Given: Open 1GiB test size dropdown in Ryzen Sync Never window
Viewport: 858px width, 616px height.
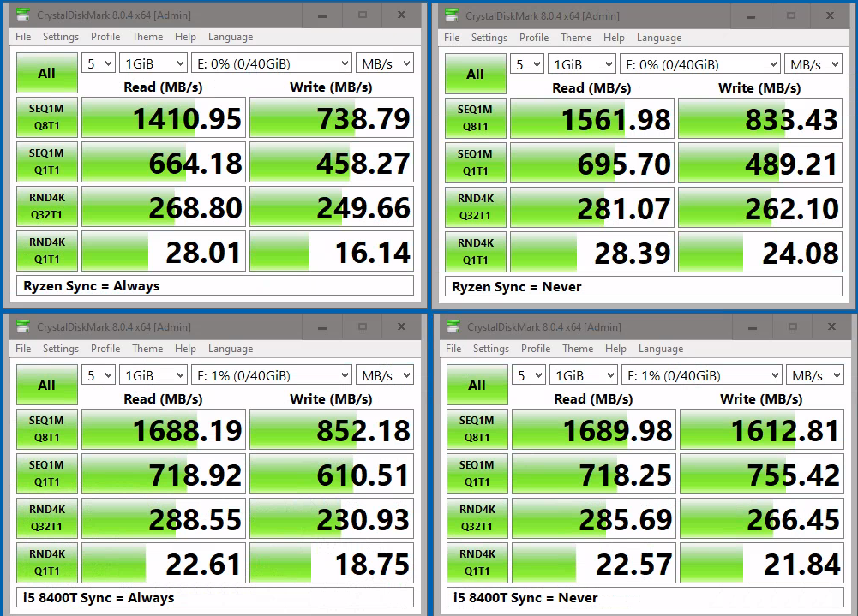Looking at the screenshot, I should (x=582, y=64).
